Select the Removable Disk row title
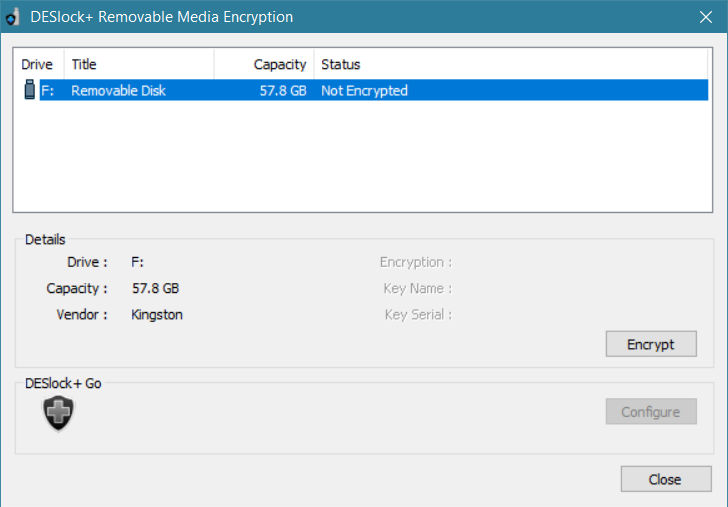Screen dimensions: 728x507 [x=118, y=91]
